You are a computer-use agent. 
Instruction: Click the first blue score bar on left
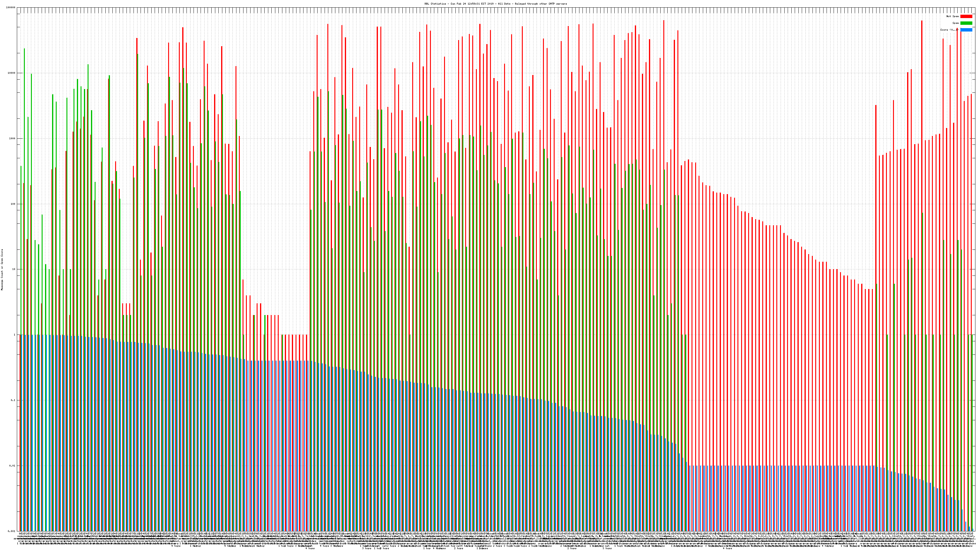point(22,433)
